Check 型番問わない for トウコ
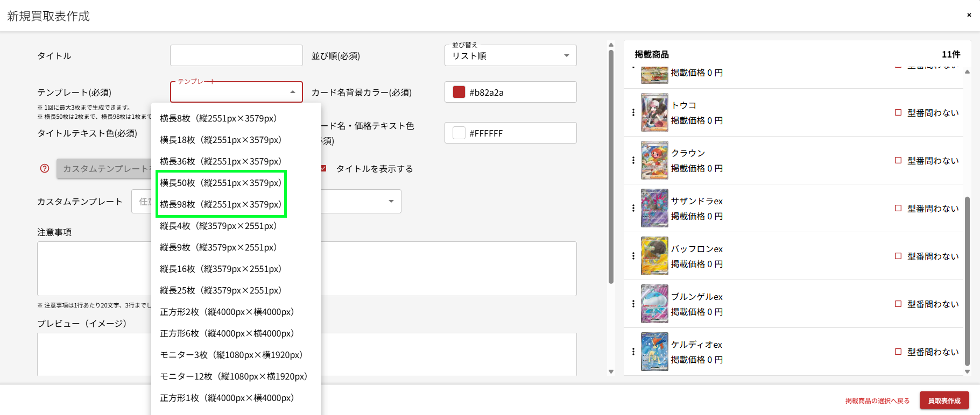 898,112
